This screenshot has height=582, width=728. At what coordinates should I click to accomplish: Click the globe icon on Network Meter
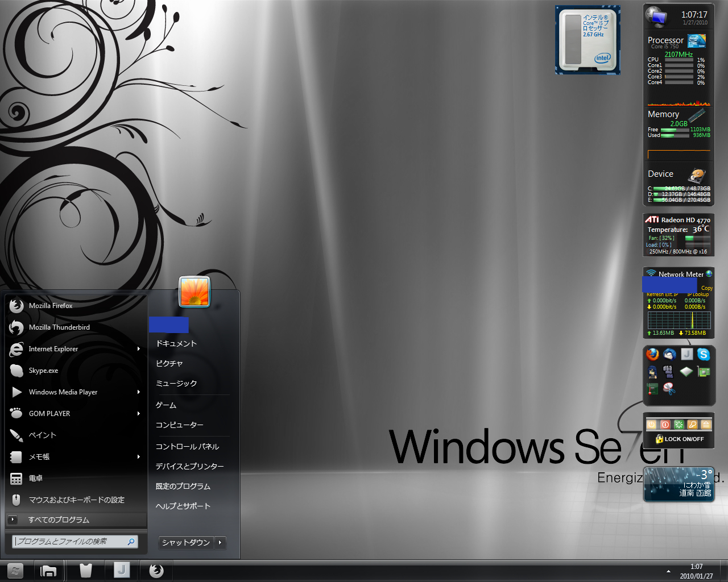click(709, 274)
